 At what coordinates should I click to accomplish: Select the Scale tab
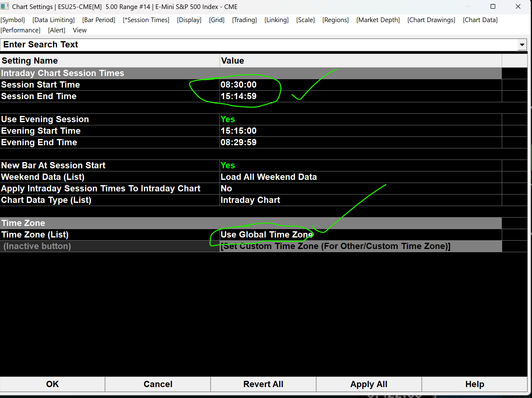click(x=306, y=20)
